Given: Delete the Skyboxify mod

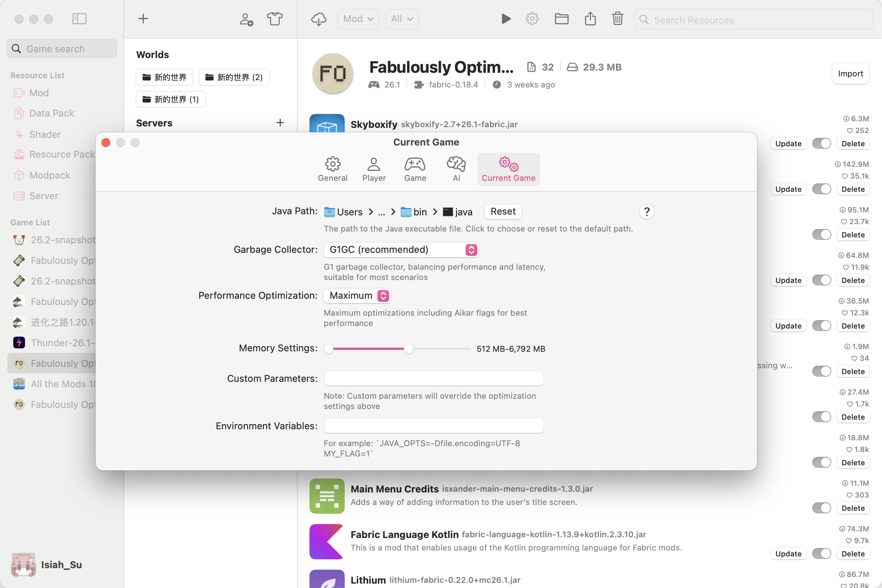Looking at the screenshot, I should tap(853, 143).
